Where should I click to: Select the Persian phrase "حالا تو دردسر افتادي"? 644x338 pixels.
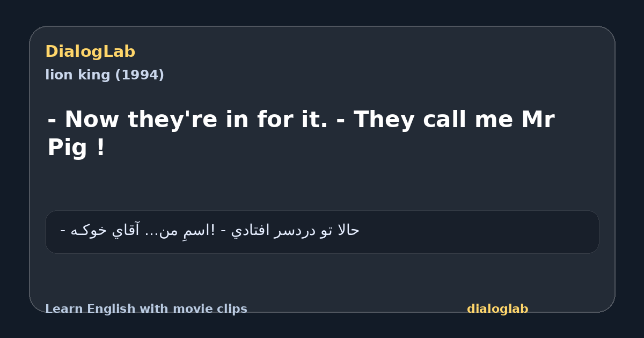click(295, 231)
